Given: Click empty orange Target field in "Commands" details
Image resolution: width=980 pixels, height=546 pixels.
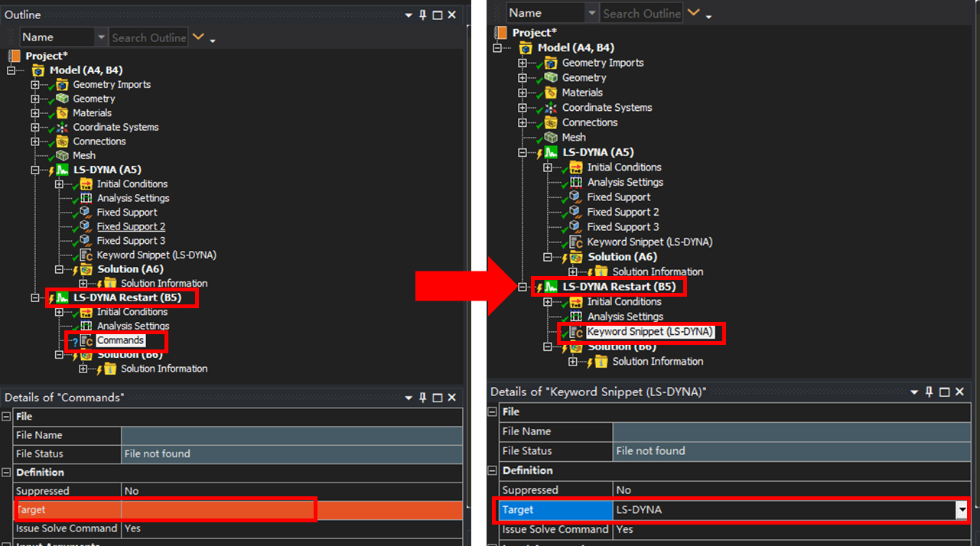Looking at the screenshot, I should (x=292, y=509).
